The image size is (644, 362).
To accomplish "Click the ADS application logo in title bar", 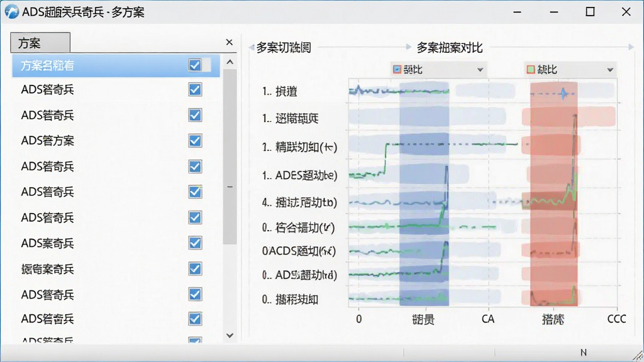I will (x=11, y=11).
